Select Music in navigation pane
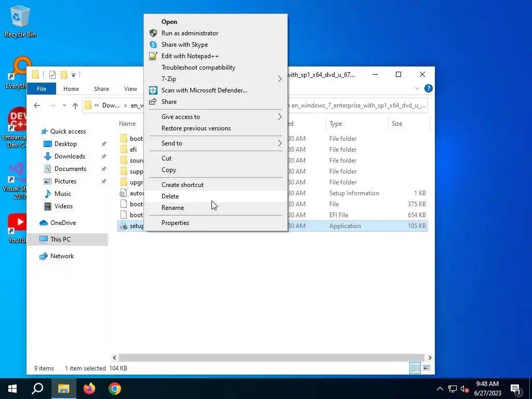This screenshot has height=399, width=532. [63, 194]
